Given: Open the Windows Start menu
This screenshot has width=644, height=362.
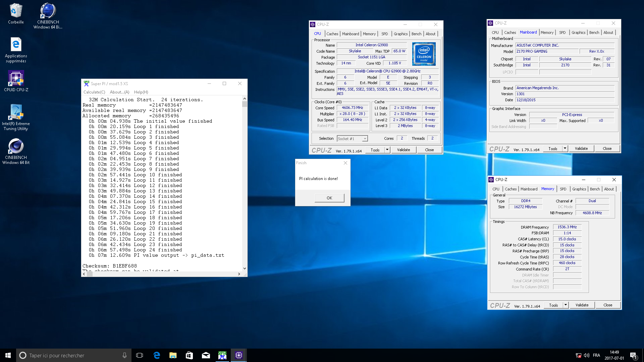Looking at the screenshot, I should click(8, 355).
